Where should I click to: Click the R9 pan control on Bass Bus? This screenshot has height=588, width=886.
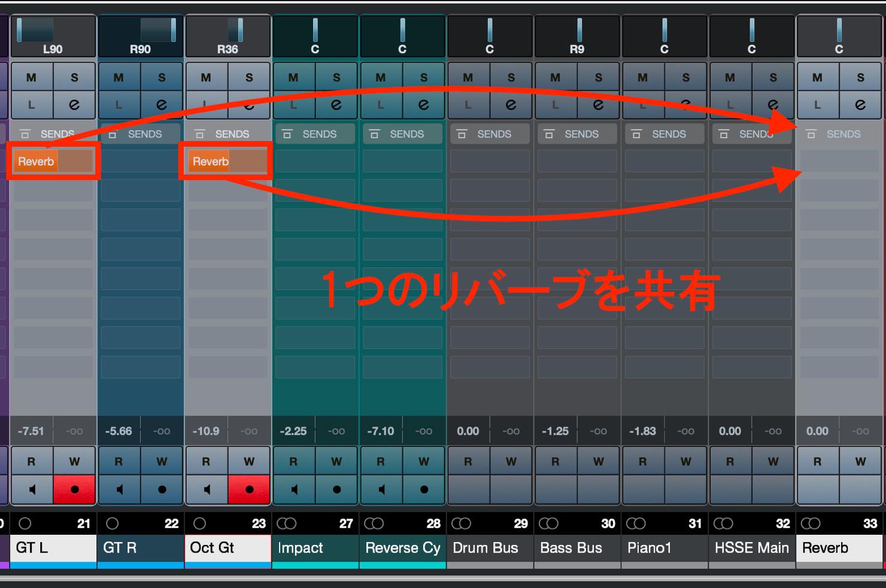pos(577,36)
